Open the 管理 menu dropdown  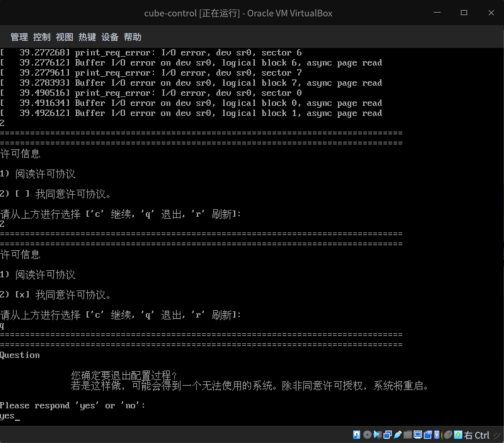point(19,37)
